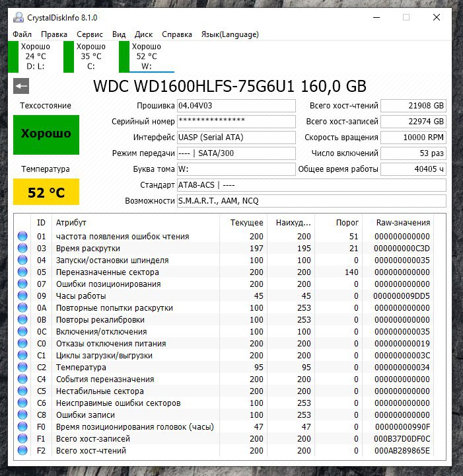
Task: Click the green Хорошо health status button
Action: point(46,134)
